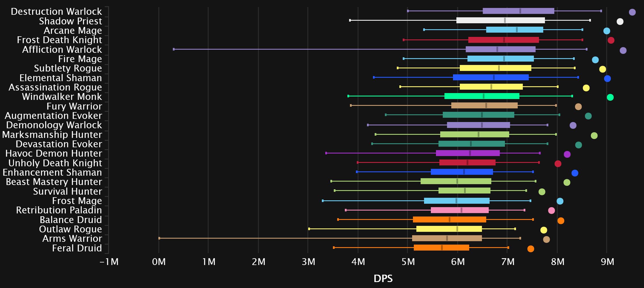Click the 5M tick label on axis
This screenshot has height=288, width=644.
coord(408,262)
